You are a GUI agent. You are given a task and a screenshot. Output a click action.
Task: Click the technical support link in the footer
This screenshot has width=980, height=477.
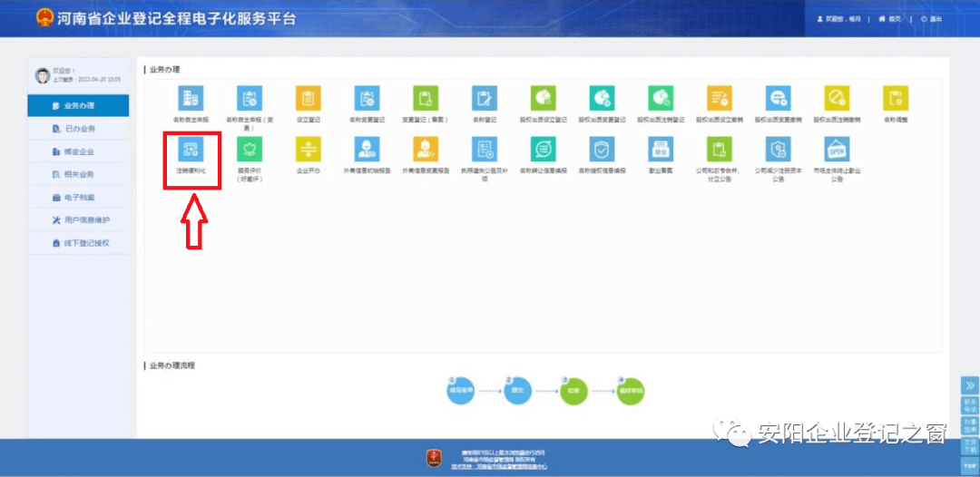point(499,466)
